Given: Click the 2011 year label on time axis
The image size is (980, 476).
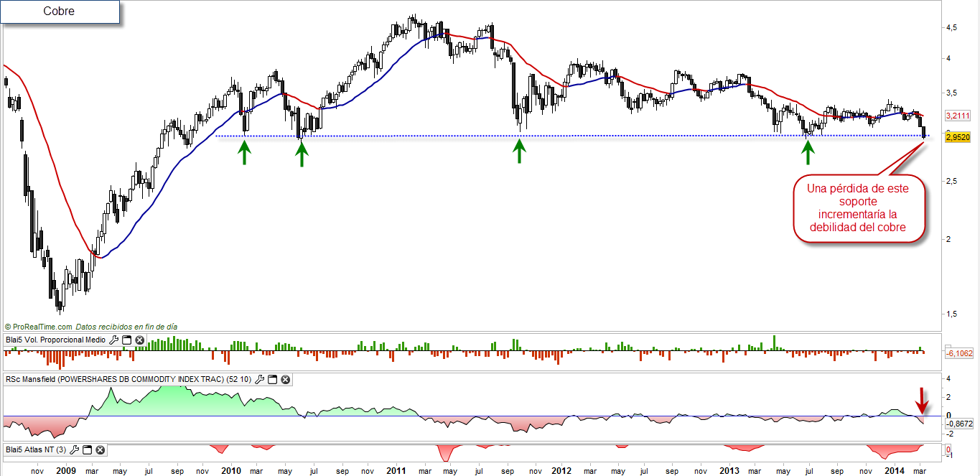Looking at the screenshot, I should click(x=397, y=470).
